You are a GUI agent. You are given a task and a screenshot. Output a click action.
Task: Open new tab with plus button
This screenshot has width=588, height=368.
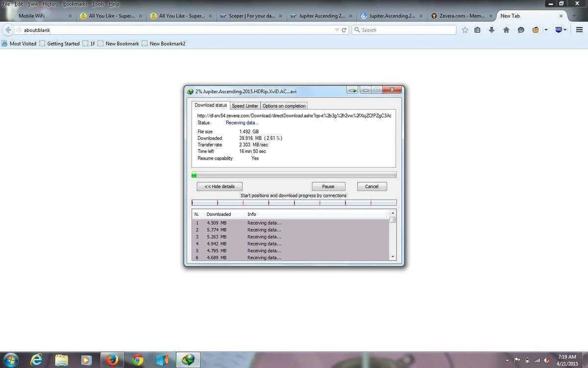pyautogui.click(x=575, y=16)
